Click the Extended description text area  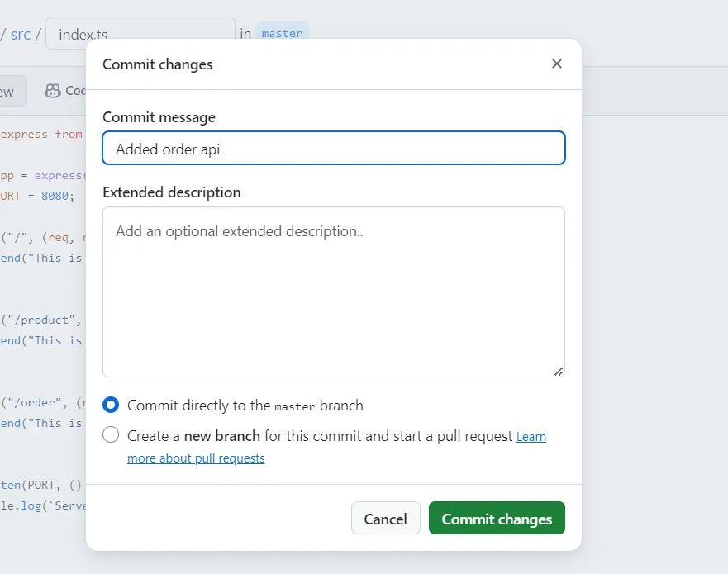tap(333, 292)
